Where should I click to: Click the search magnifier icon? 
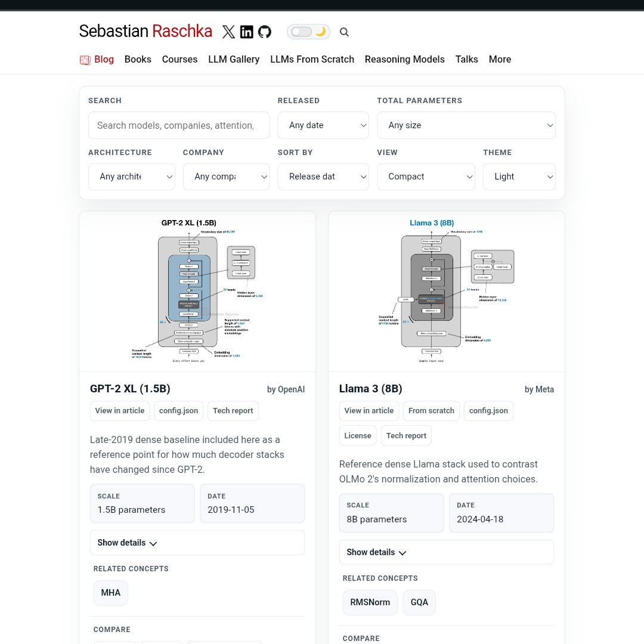click(344, 32)
